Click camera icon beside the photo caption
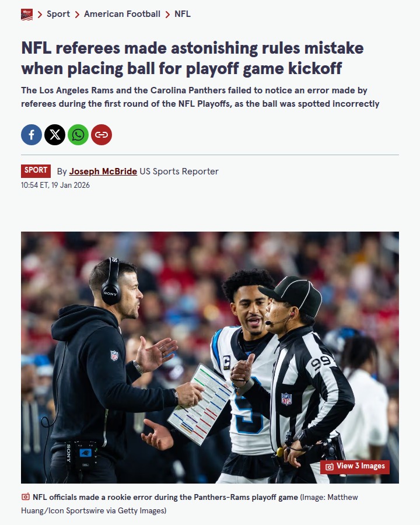Image resolution: width=420 pixels, height=525 pixels. (26, 497)
